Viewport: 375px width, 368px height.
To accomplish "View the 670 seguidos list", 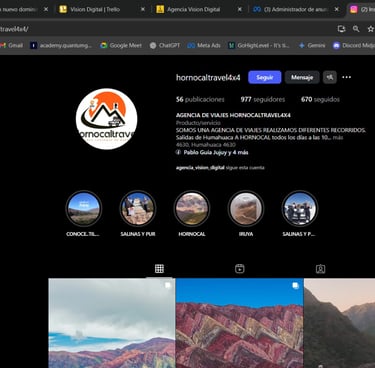I will point(320,99).
